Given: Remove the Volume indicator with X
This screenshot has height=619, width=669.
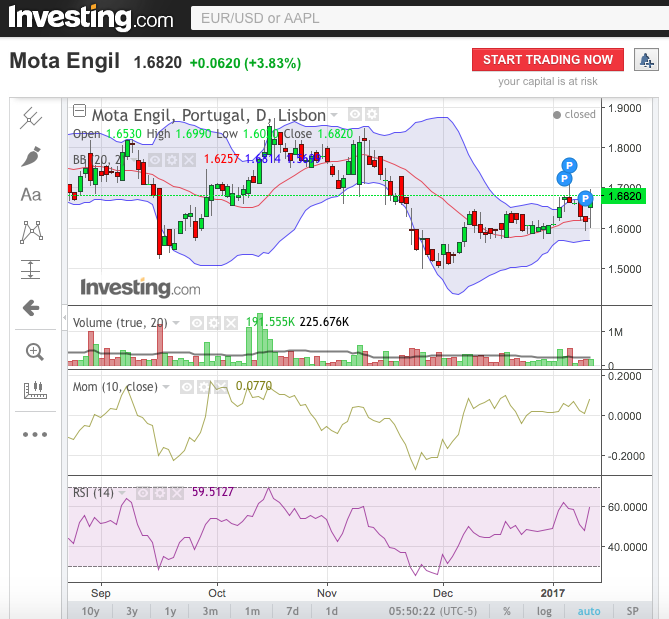Looking at the screenshot, I should 231,323.
